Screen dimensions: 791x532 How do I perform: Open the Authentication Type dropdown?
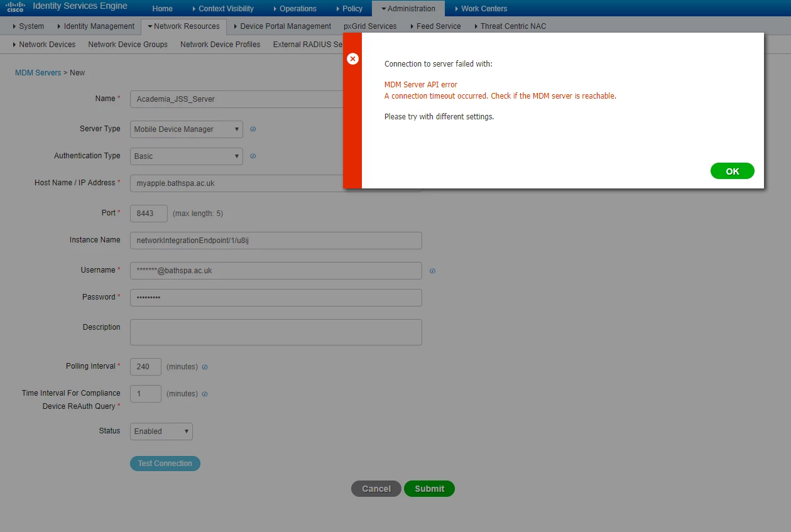click(x=187, y=156)
